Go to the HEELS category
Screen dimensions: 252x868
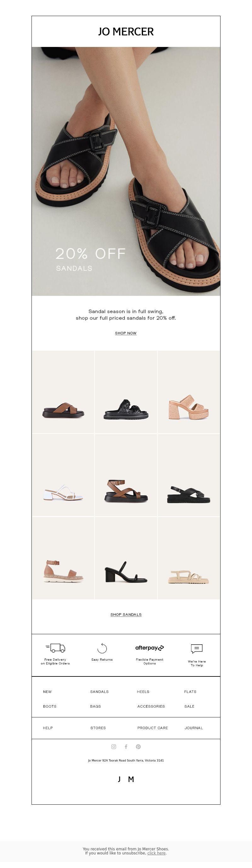(143, 692)
